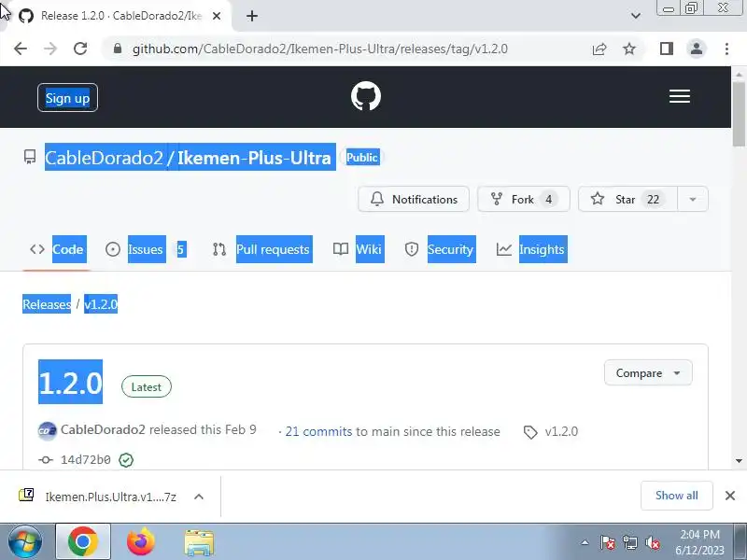Click the Latest badge
This screenshot has height=560, width=747.
coord(147,386)
